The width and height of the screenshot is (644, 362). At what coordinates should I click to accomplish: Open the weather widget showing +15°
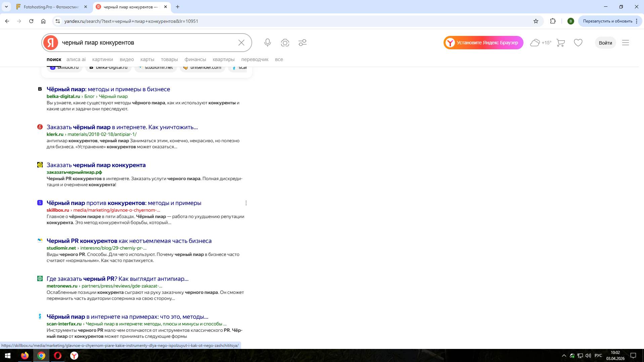[x=541, y=43]
